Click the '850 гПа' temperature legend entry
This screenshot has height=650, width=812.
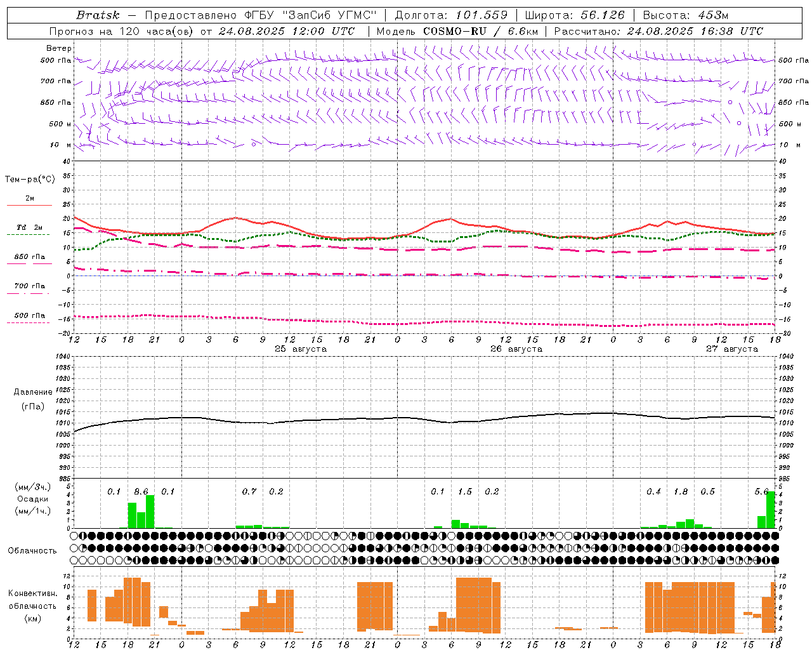pos(29,257)
